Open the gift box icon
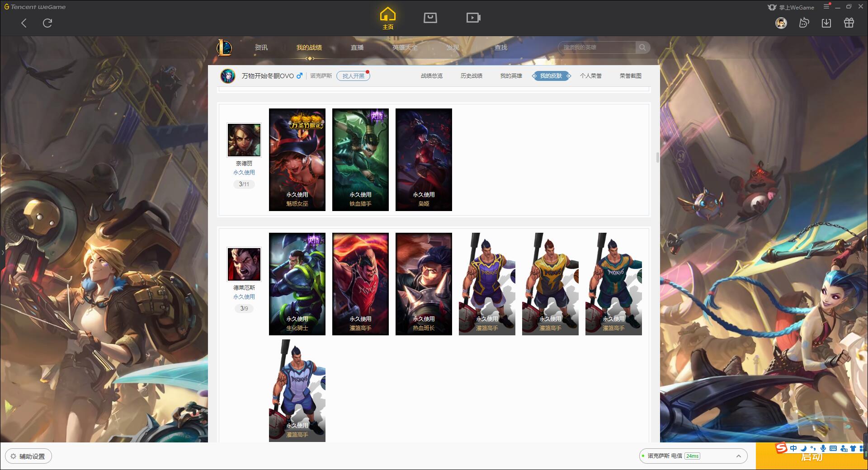 [x=849, y=23]
